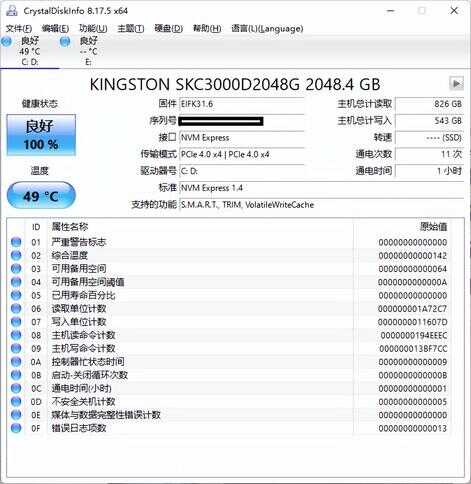Click the ID column header
Image resolution: width=471 pixels, height=484 pixels.
pos(36,227)
